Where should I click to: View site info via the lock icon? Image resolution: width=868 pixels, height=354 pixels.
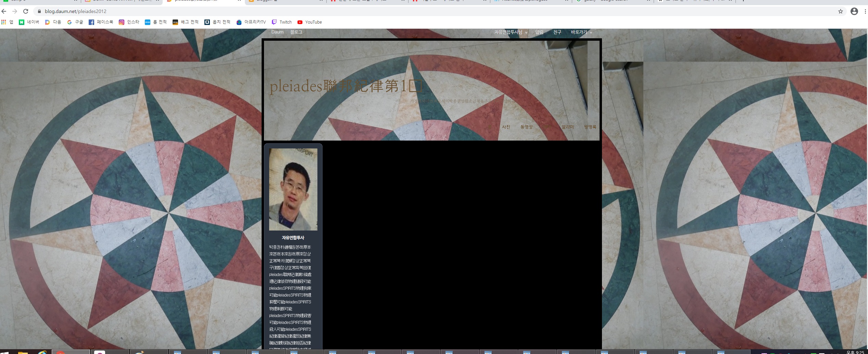39,11
